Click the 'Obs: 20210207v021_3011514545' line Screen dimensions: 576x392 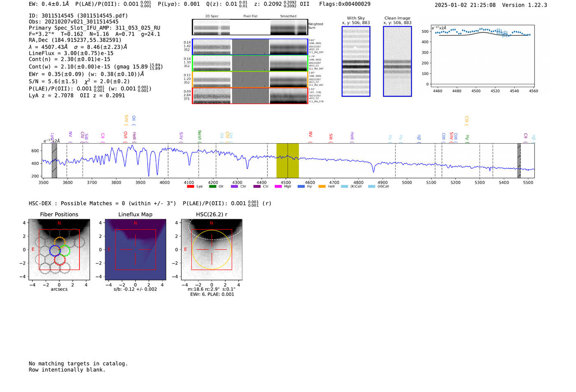coord(74,22)
